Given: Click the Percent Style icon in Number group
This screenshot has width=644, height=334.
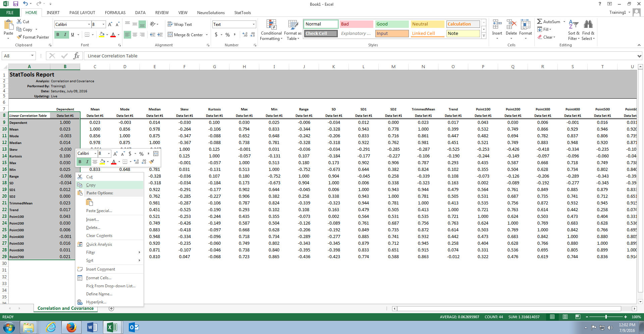Looking at the screenshot, I should [x=228, y=35].
